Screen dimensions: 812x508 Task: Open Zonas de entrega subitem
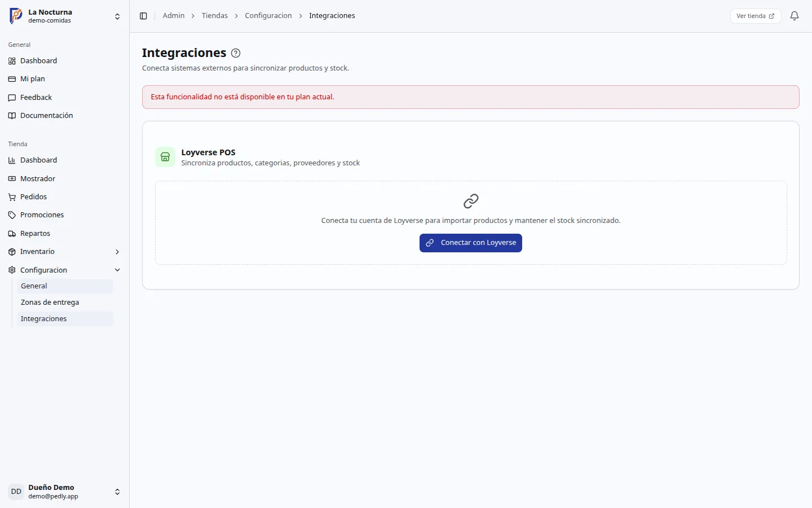(x=65, y=303)
